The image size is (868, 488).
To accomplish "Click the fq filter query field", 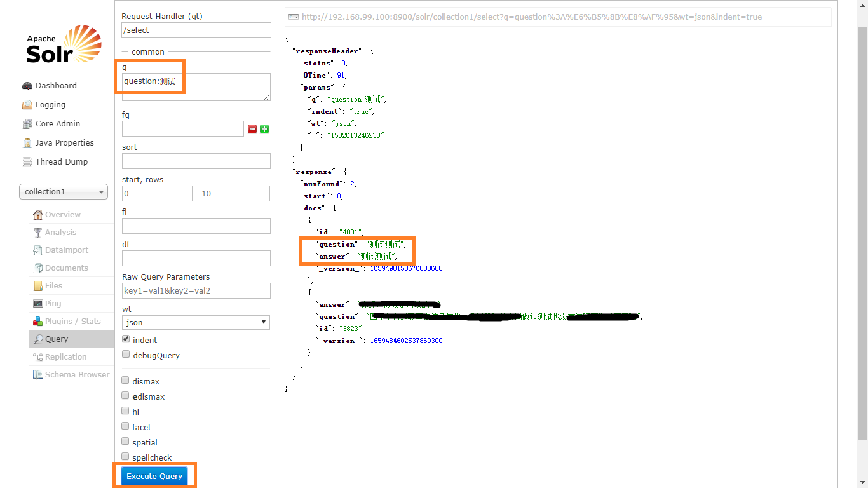I will pos(183,128).
